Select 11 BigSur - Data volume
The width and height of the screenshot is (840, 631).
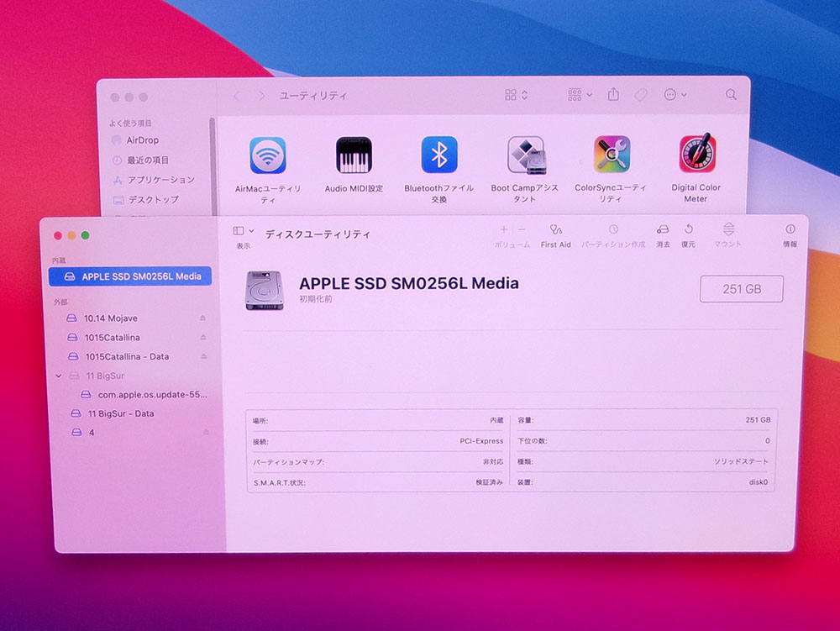[x=120, y=413]
